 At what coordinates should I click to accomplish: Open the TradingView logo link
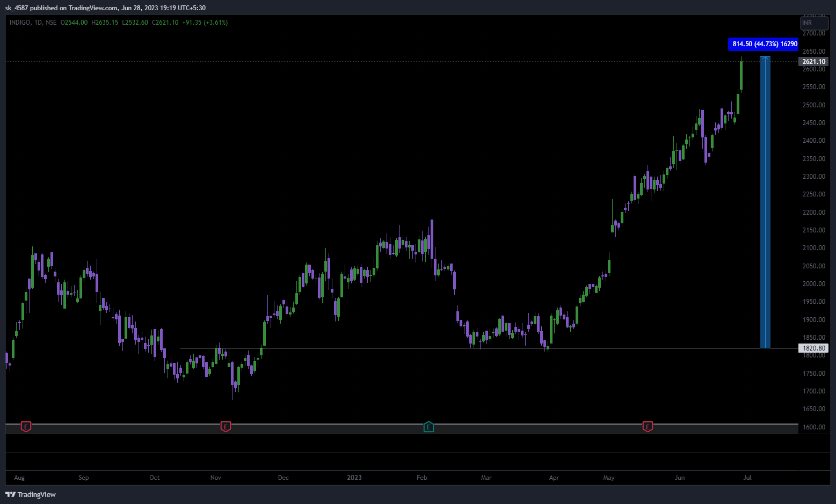click(x=31, y=494)
